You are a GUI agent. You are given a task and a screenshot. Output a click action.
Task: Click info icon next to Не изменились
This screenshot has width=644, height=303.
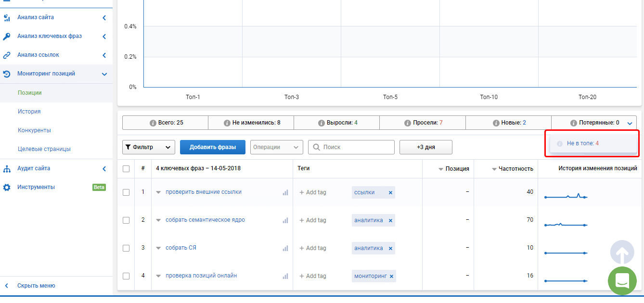coord(227,123)
